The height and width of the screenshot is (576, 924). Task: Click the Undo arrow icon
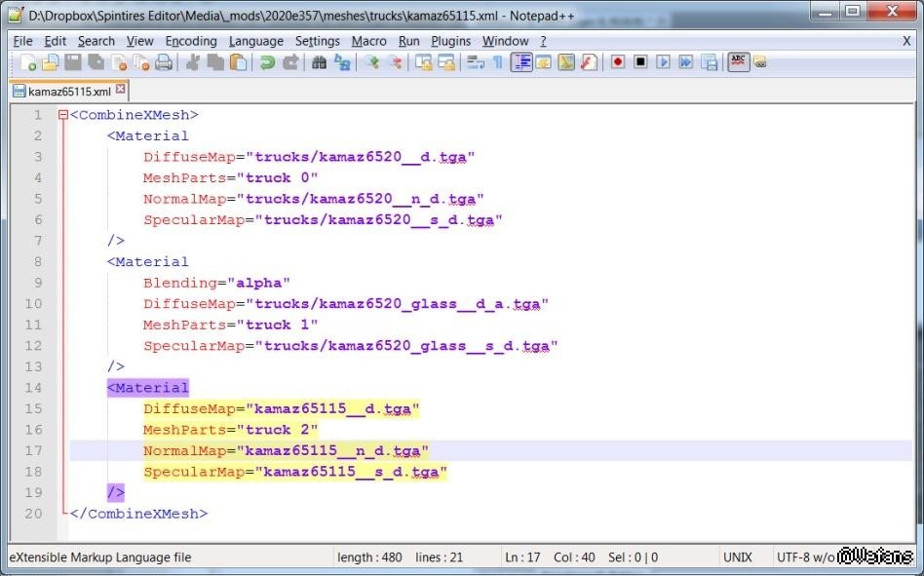[x=266, y=62]
